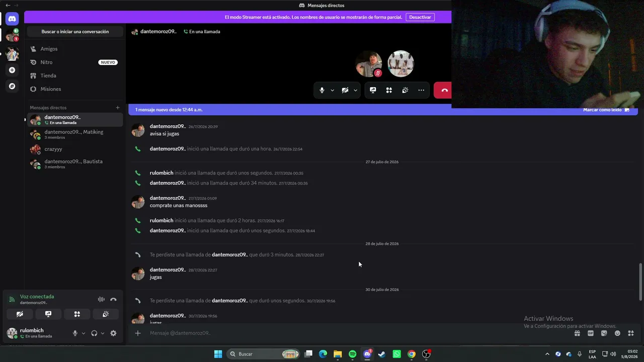The image size is (644, 362).
Task: Click the search or start conversation field
Action: coord(75,32)
